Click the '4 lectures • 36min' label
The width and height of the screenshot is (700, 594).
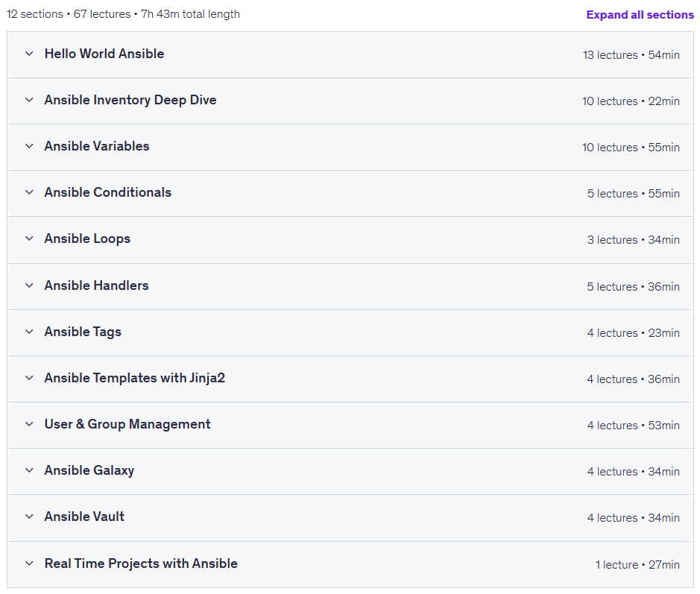[x=634, y=379]
